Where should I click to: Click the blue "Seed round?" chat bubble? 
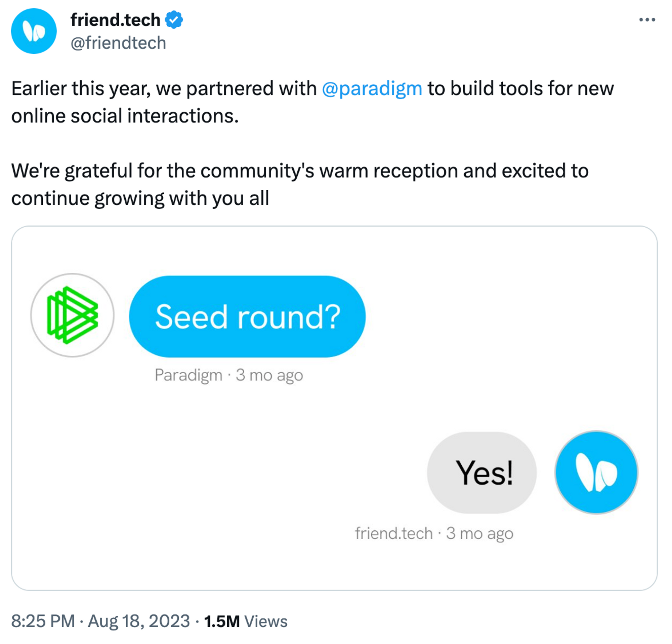click(x=247, y=316)
